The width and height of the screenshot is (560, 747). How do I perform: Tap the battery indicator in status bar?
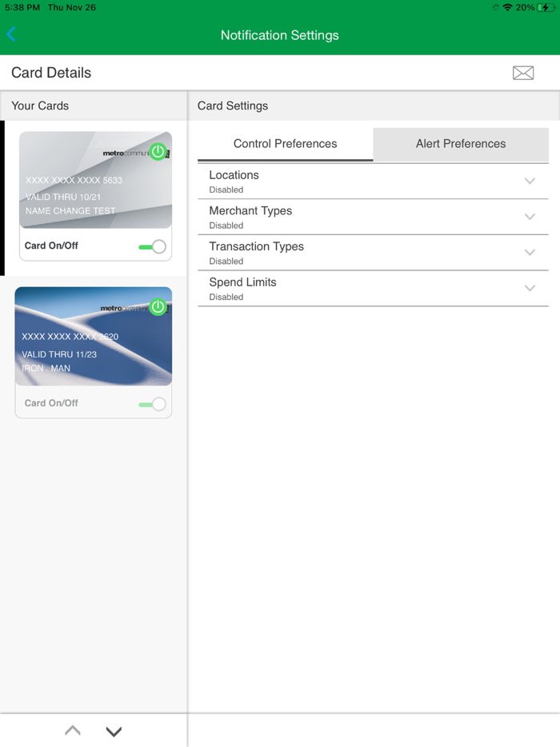pos(546,8)
